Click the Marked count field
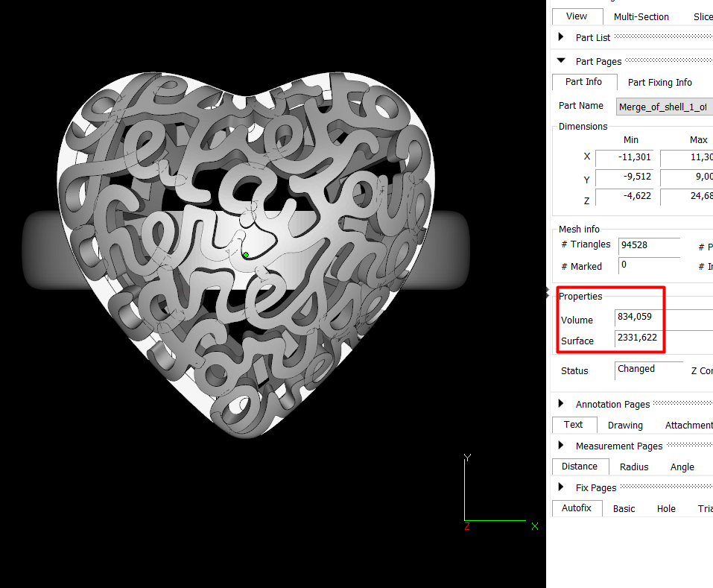713x588 pixels. click(649, 265)
